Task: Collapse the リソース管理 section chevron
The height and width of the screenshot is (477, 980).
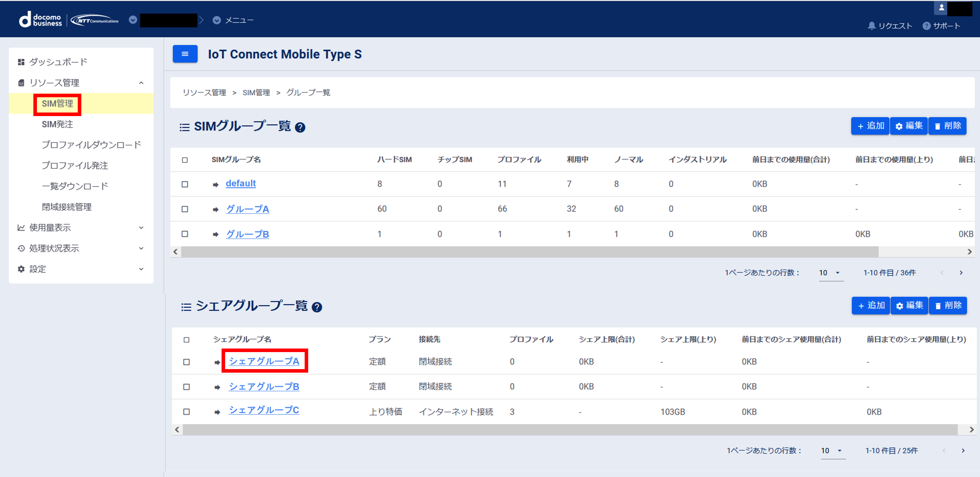Action: (141, 83)
